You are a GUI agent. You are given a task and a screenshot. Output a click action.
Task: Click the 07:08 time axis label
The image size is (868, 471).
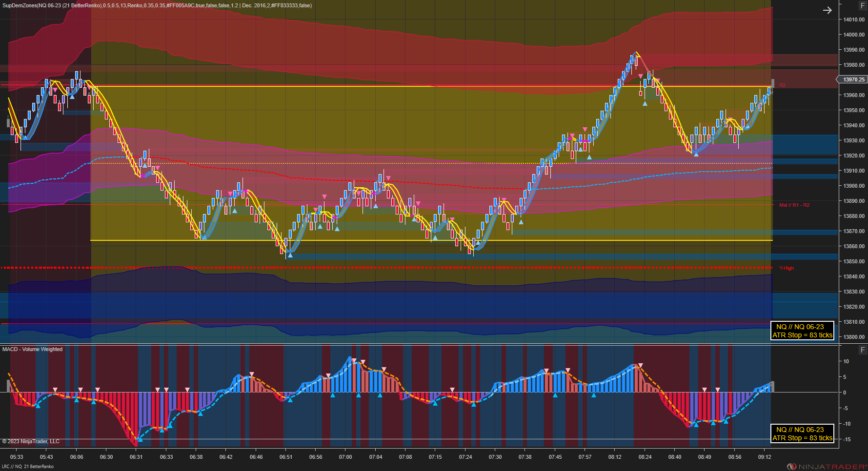pyautogui.click(x=405, y=457)
